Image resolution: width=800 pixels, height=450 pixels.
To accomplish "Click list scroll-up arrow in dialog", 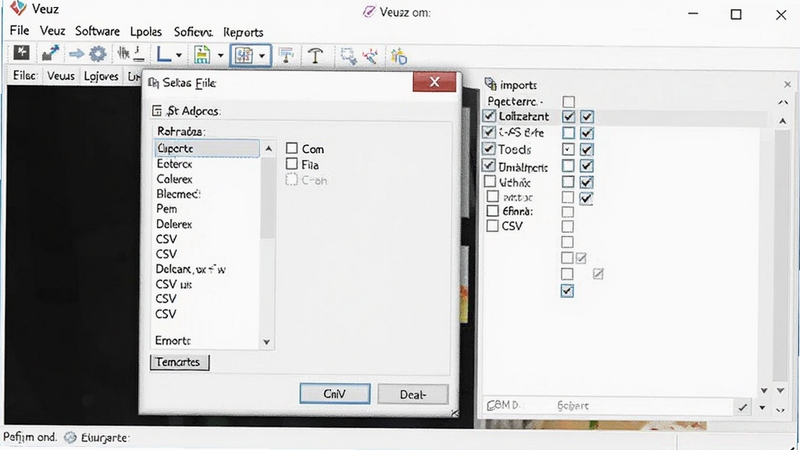I will (268, 149).
